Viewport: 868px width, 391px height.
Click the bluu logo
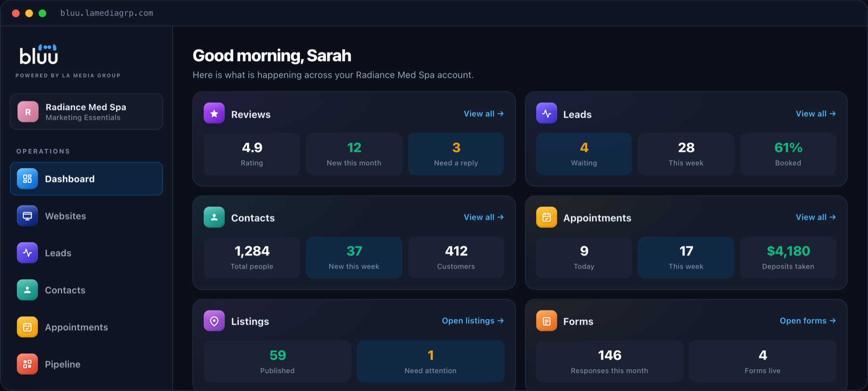coord(39,54)
